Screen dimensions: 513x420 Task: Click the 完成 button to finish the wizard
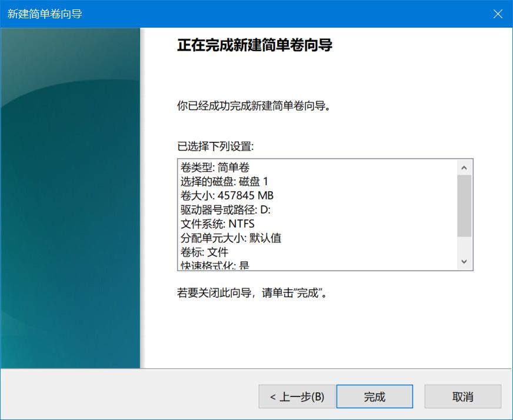click(374, 396)
